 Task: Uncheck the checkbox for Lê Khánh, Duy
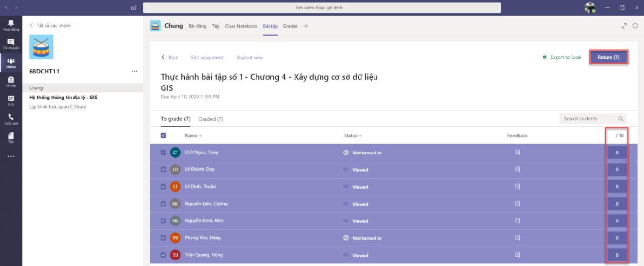coord(164,169)
